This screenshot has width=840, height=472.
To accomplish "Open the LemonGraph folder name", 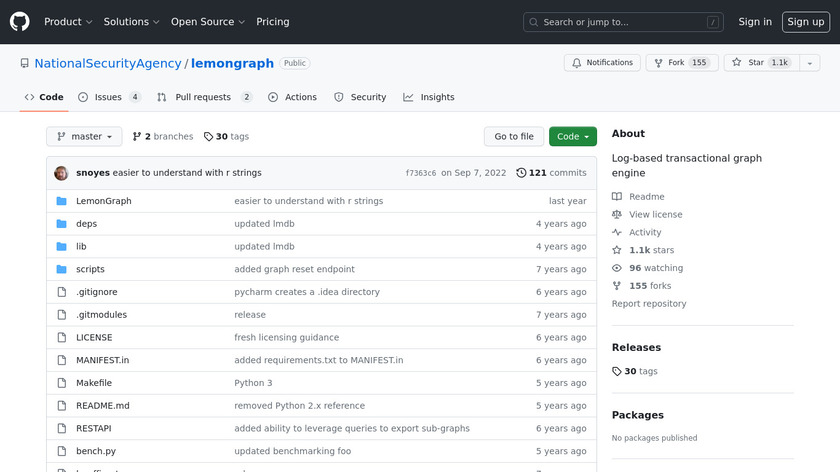I will pos(103,201).
